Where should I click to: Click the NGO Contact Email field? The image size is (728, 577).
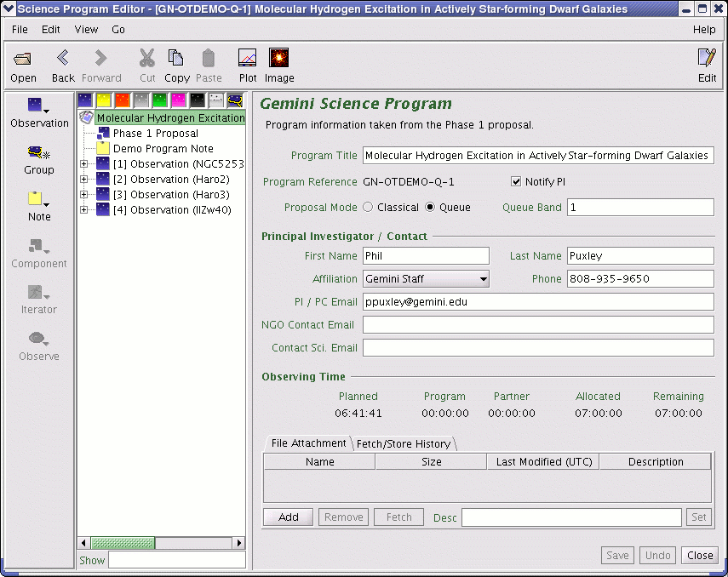pos(538,324)
